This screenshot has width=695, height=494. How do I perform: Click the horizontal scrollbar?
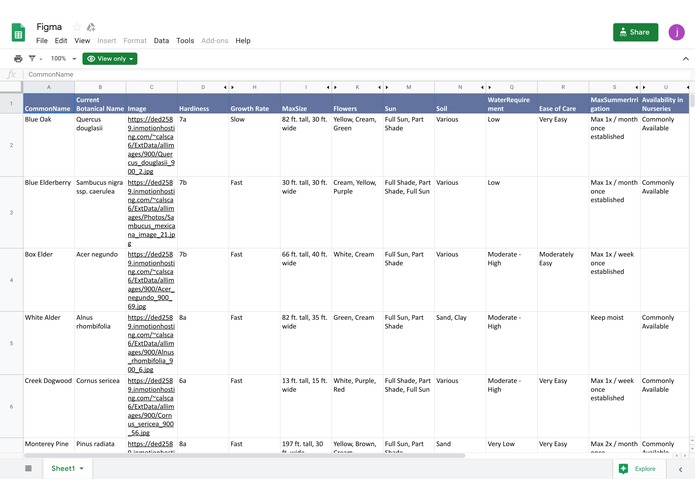244,455
